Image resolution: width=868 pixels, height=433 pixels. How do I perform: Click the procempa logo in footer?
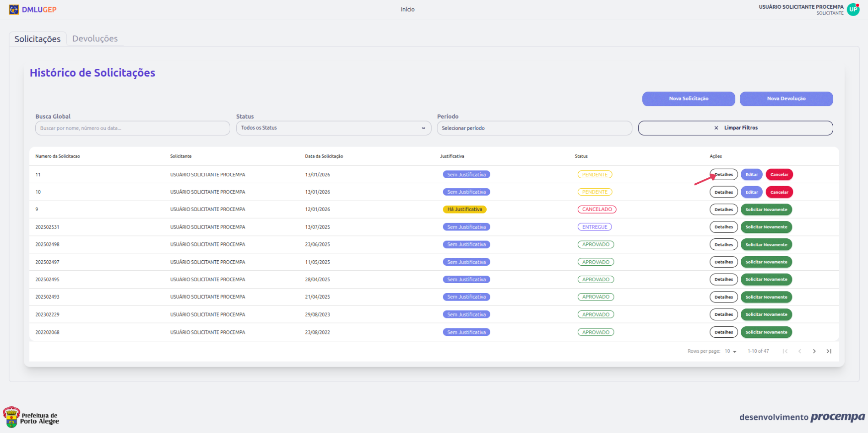[837, 417]
